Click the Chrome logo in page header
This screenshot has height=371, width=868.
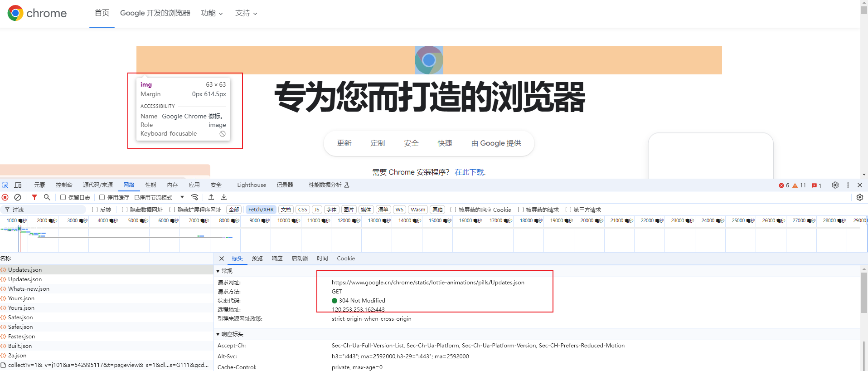[37, 13]
